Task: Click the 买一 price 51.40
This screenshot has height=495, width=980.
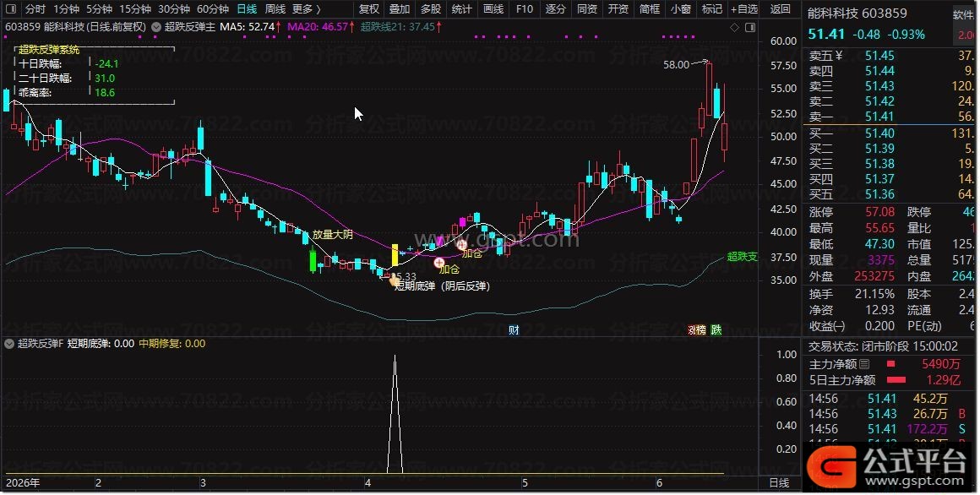Action: (879, 133)
